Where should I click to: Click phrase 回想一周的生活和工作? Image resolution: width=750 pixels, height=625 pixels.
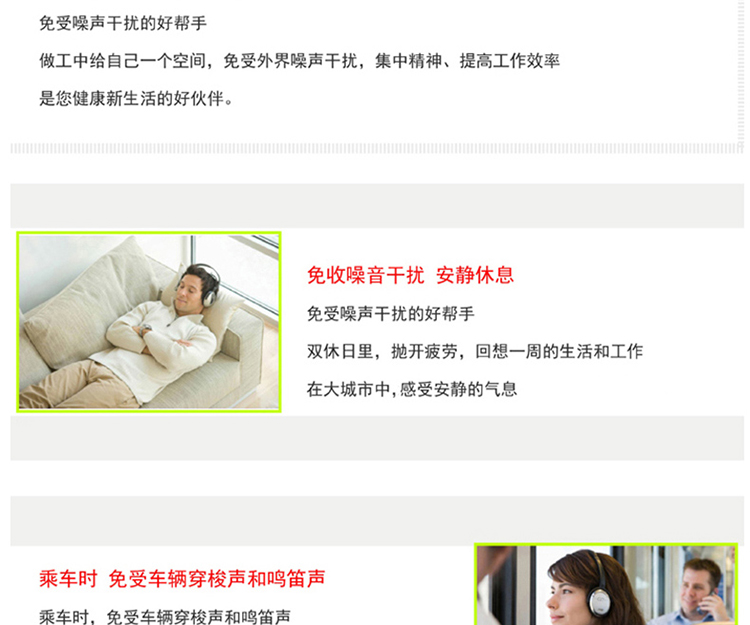coord(559,351)
